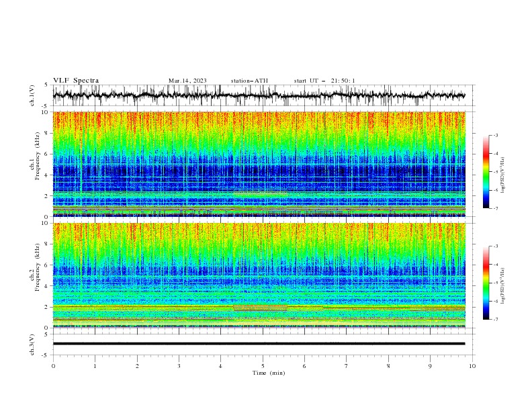Click time axis tick label "8"
The image size is (532, 411).
pyautogui.click(x=388, y=366)
